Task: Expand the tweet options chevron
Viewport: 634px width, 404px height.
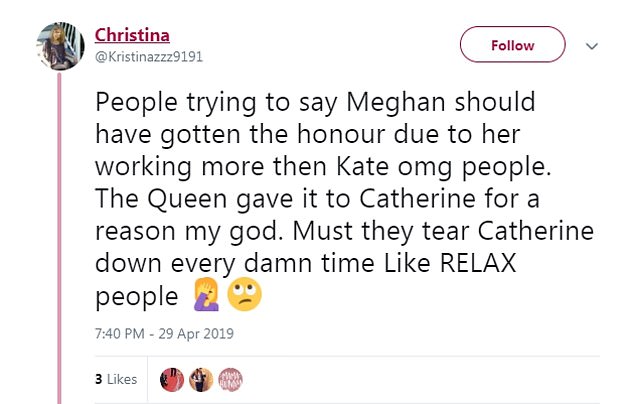Action: click(x=591, y=46)
